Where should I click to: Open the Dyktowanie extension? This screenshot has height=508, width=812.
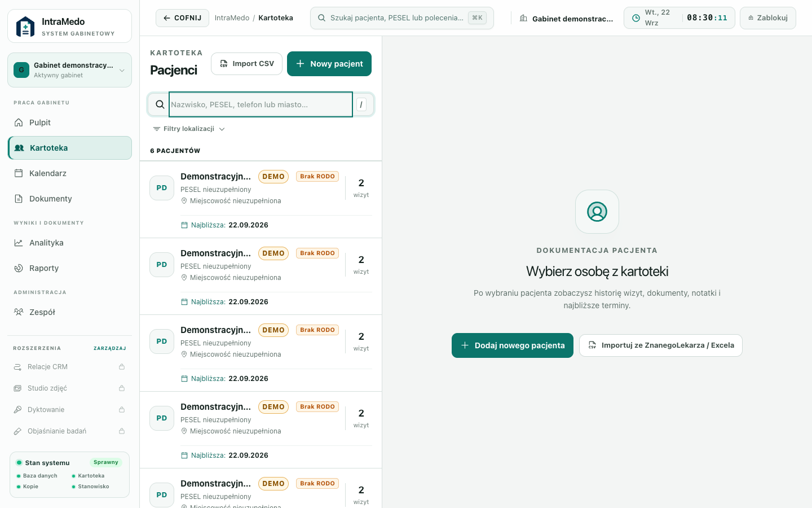(x=69, y=410)
